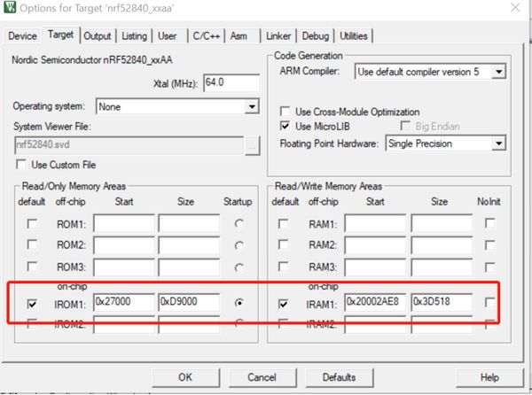Edit the IRAM1 Size value 0x3D518
This screenshot has width=532, height=395.
click(442, 302)
